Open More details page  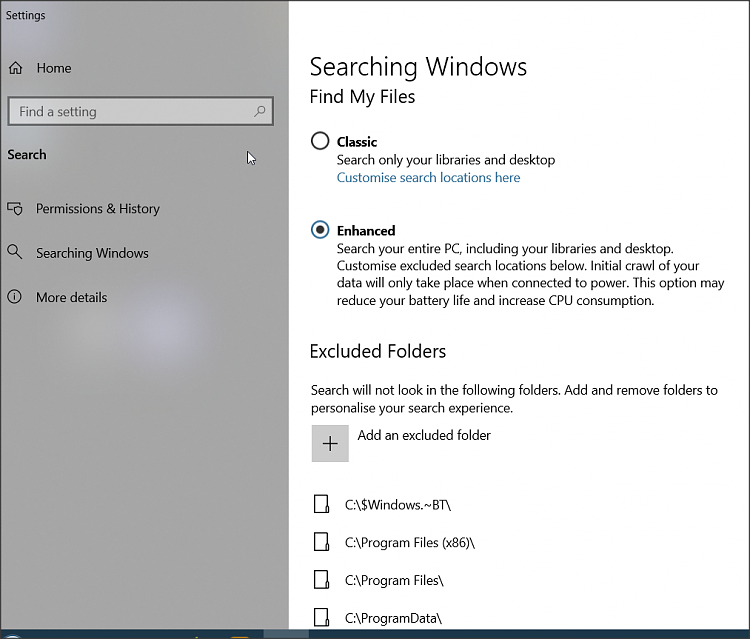click(72, 297)
